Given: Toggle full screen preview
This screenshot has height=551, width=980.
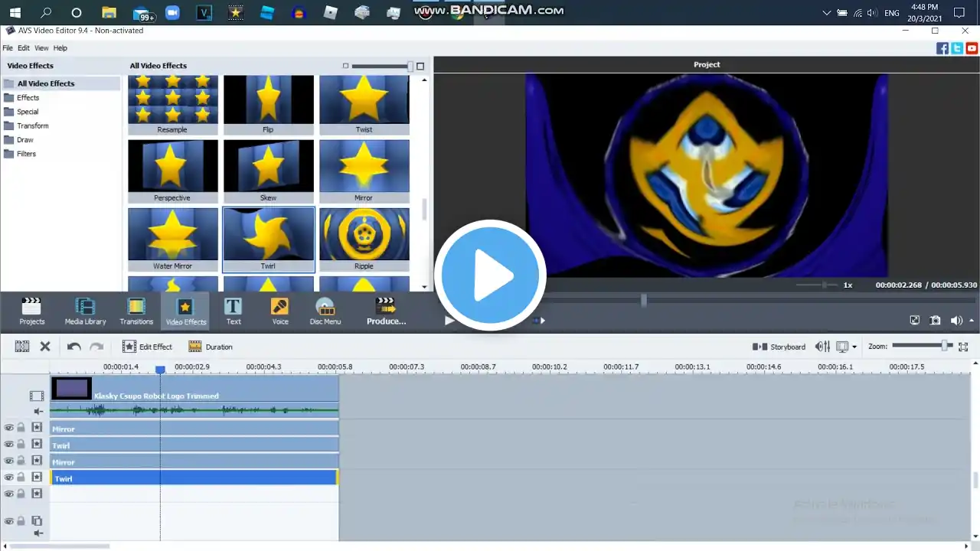Looking at the screenshot, I should [914, 321].
